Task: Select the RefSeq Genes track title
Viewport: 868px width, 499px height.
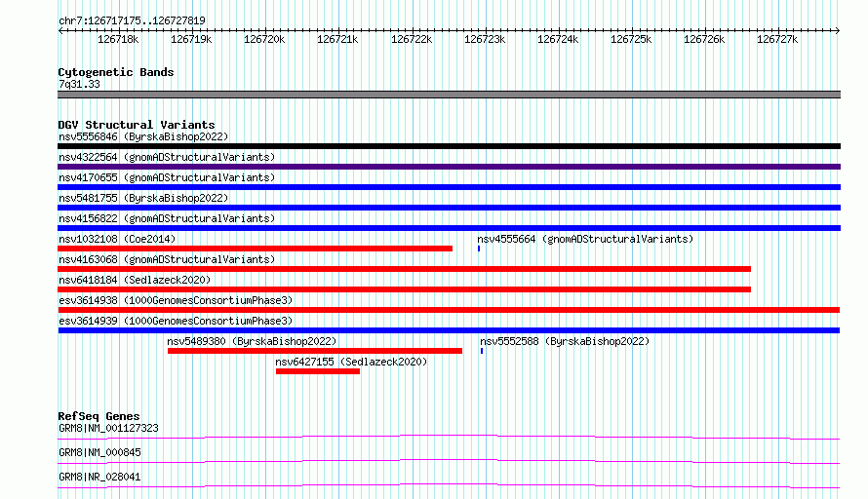Action: coord(99,416)
